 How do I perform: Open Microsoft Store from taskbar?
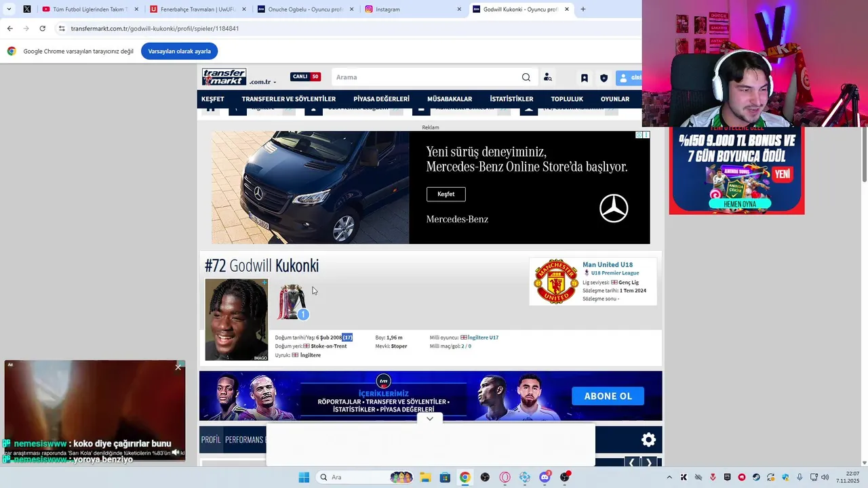tap(445, 477)
